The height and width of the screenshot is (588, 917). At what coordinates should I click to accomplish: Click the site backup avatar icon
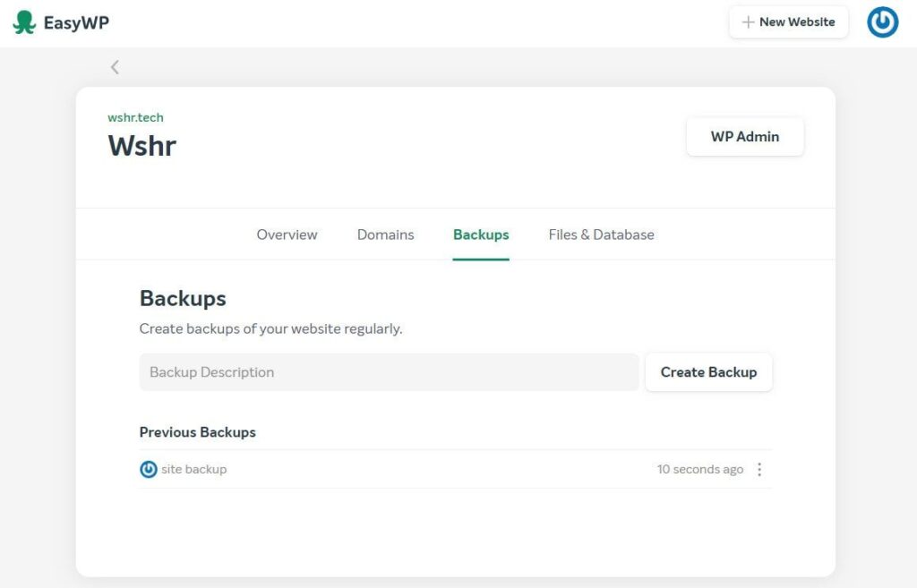coord(149,469)
